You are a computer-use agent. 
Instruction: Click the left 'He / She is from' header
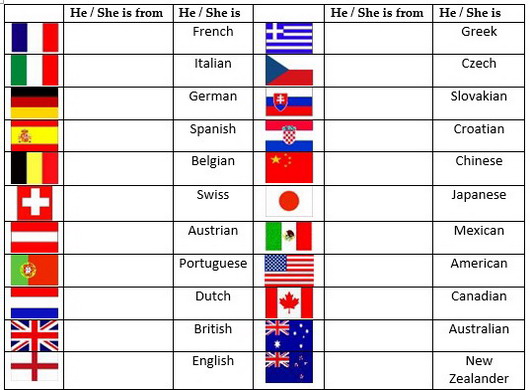[116, 13]
